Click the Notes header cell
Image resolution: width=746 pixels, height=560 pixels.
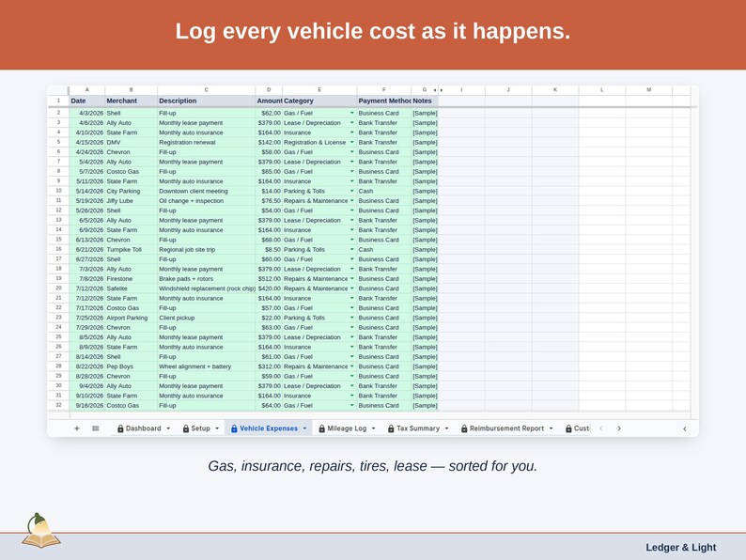[425, 101]
